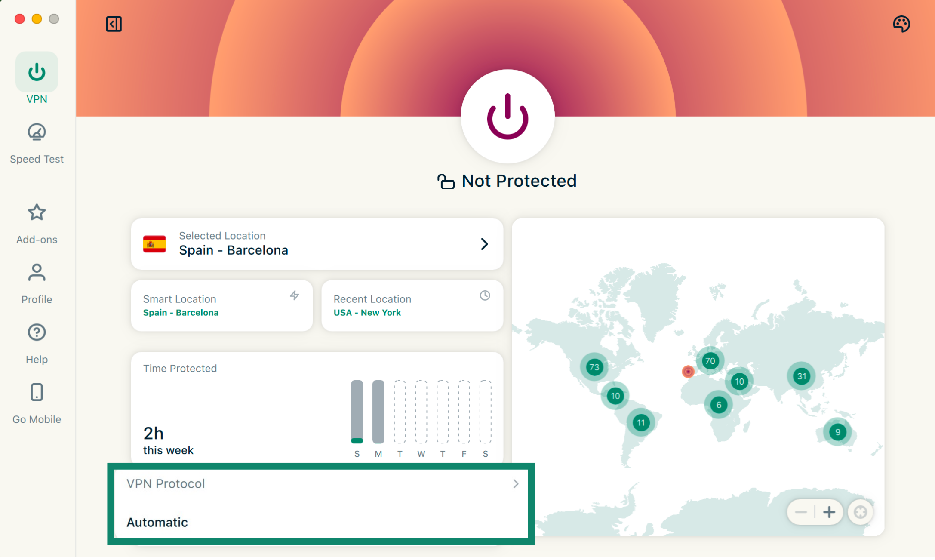Recenter map with the crosshair icon
This screenshot has height=560, width=935.
pyautogui.click(x=860, y=512)
